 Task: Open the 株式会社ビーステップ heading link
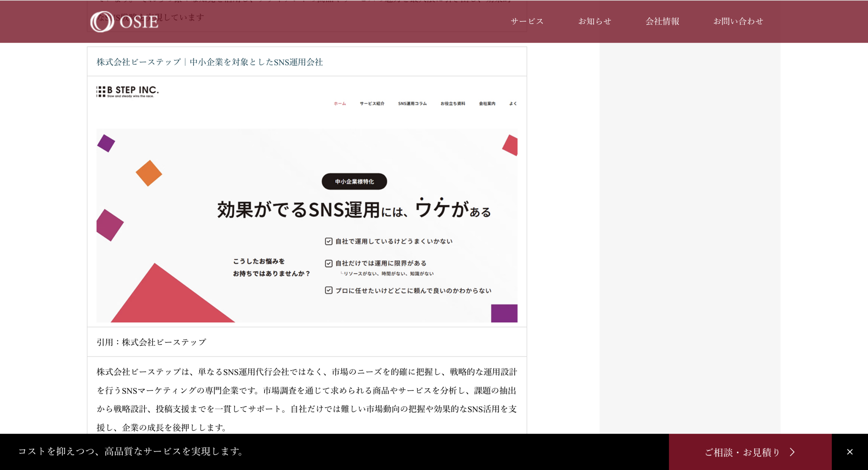pyautogui.click(x=210, y=62)
